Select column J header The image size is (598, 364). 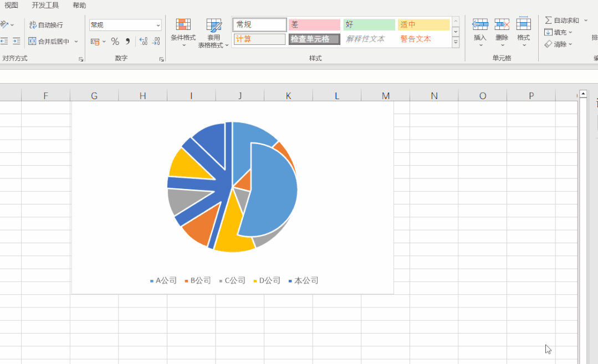point(240,96)
